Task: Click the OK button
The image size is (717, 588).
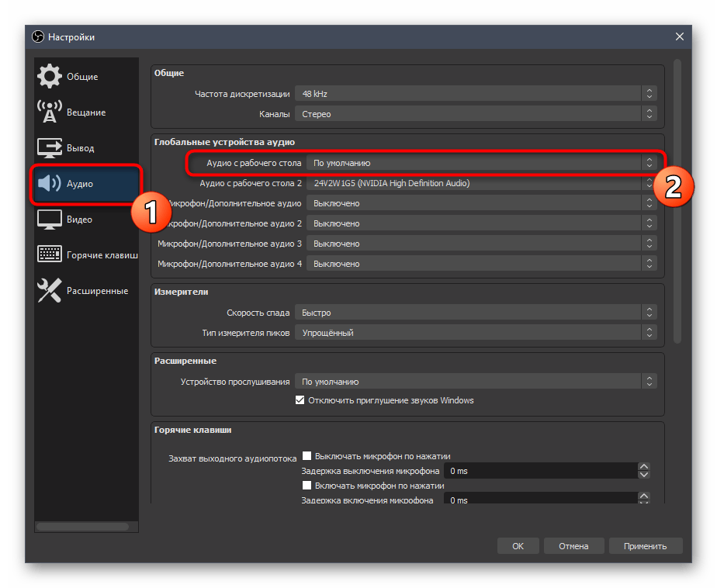Action: point(518,546)
